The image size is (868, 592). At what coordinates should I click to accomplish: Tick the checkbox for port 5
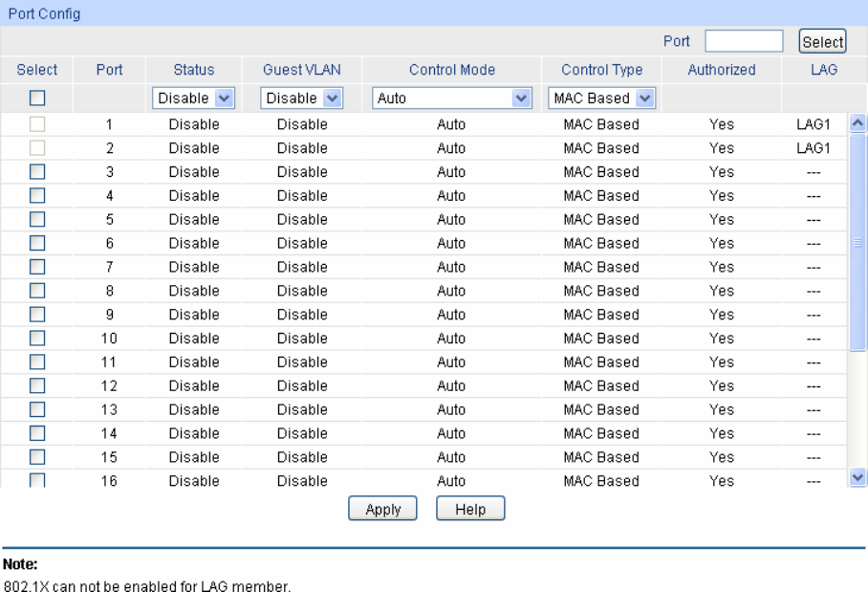point(37,220)
